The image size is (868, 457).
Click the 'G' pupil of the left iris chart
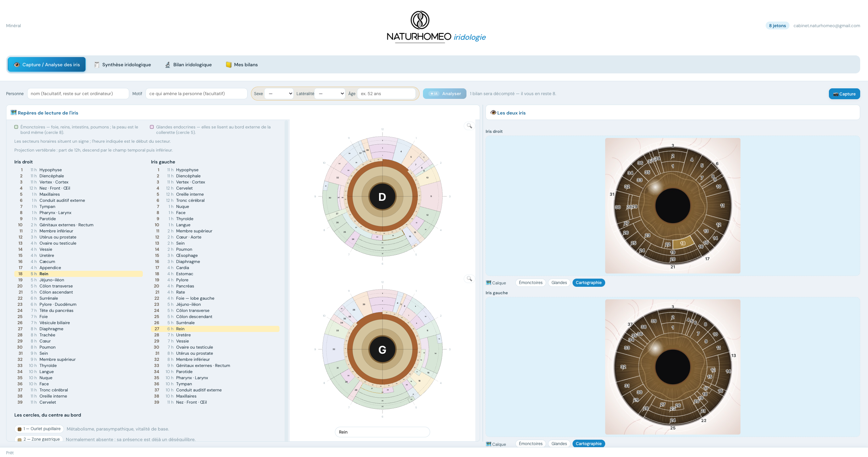pos(382,350)
